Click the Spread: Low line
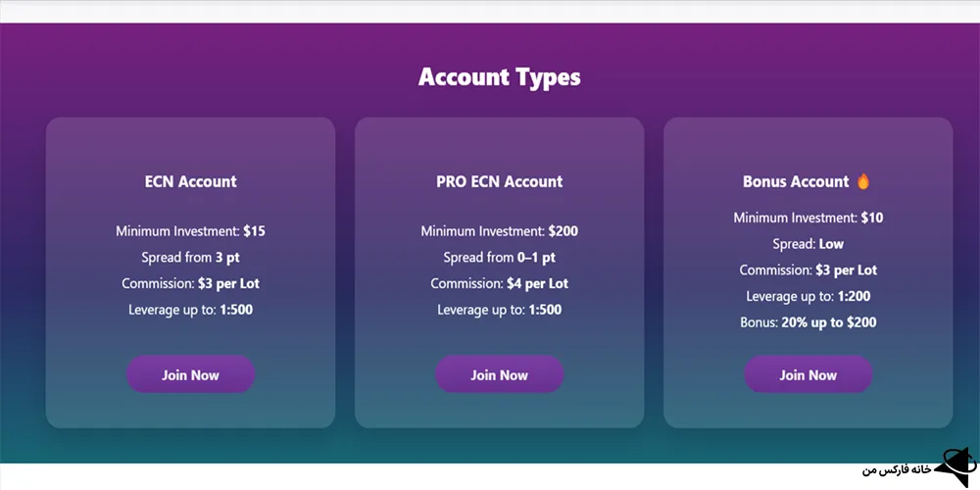Image resolution: width=980 pixels, height=490 pixels. [x=808, y=243]
